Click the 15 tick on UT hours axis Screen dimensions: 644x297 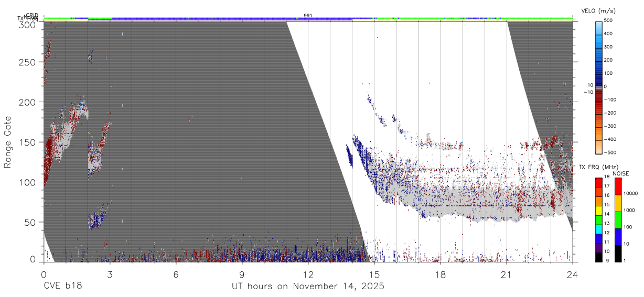pos(374,274)
